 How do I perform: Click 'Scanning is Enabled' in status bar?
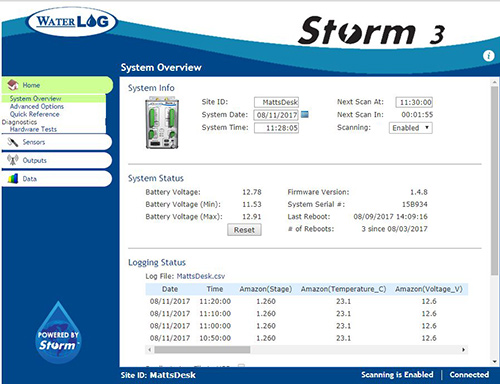pos(397,375)
